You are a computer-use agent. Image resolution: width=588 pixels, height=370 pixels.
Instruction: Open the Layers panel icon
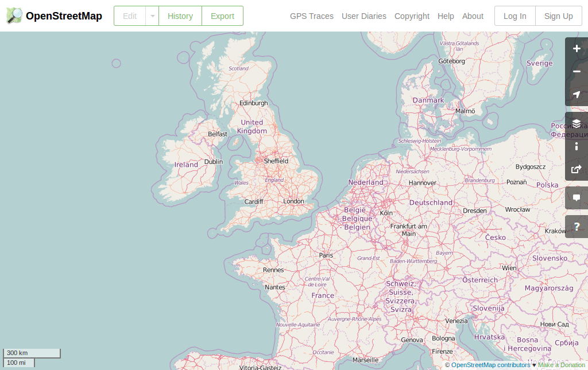[x=577, y=123]
